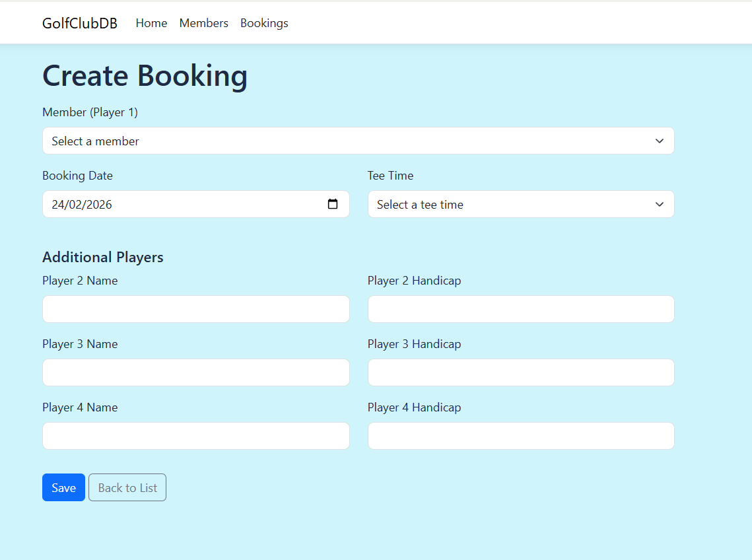Screen dimensions: 752x560
Task: Focus the Player 3 Handicap input
Action: point(521,372)
